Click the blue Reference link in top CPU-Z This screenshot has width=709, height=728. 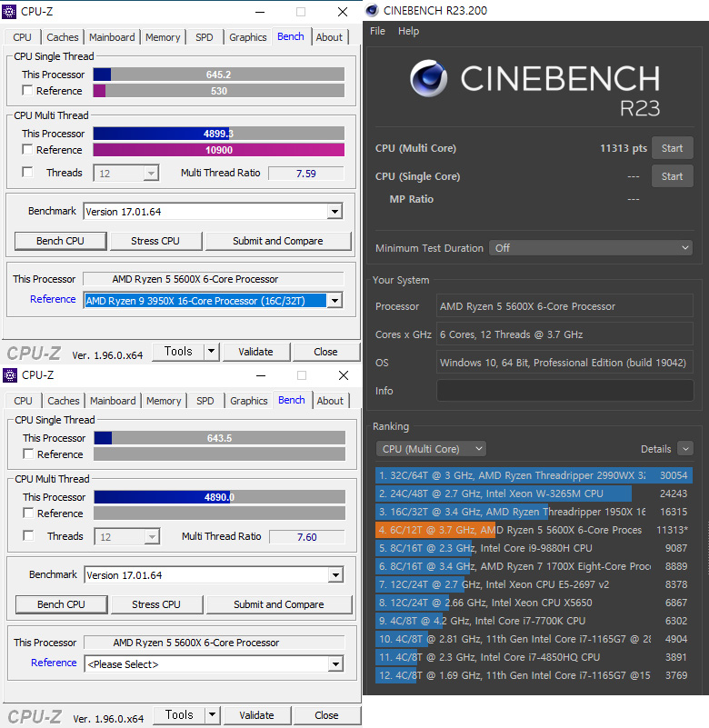tap(53, 299)
